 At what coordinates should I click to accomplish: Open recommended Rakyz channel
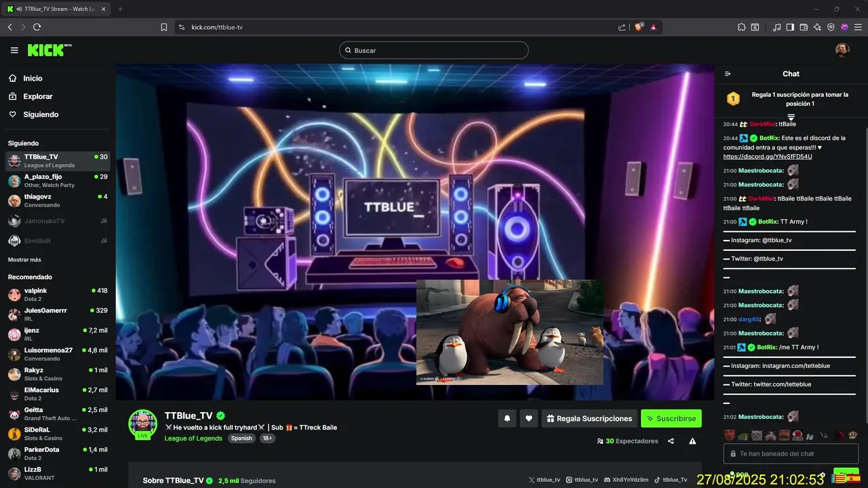coord(58,374)
